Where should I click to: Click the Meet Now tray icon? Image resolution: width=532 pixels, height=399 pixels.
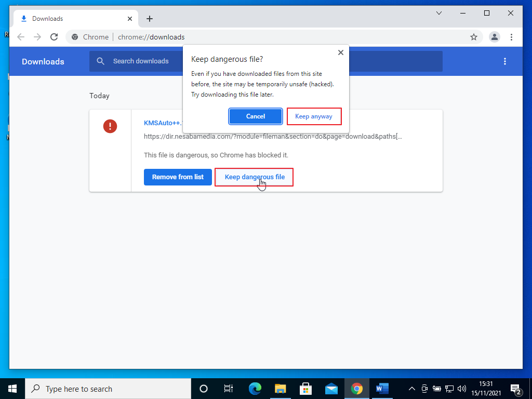click(424, 389)
